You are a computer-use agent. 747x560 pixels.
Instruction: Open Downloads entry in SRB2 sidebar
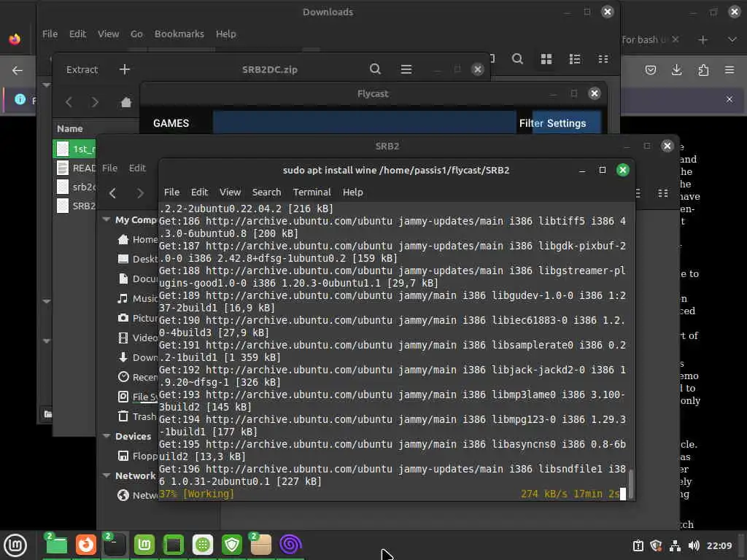pos(137,357)
